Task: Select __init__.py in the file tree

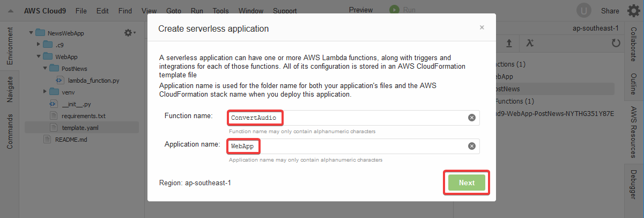Action: [x=77, y=104]
